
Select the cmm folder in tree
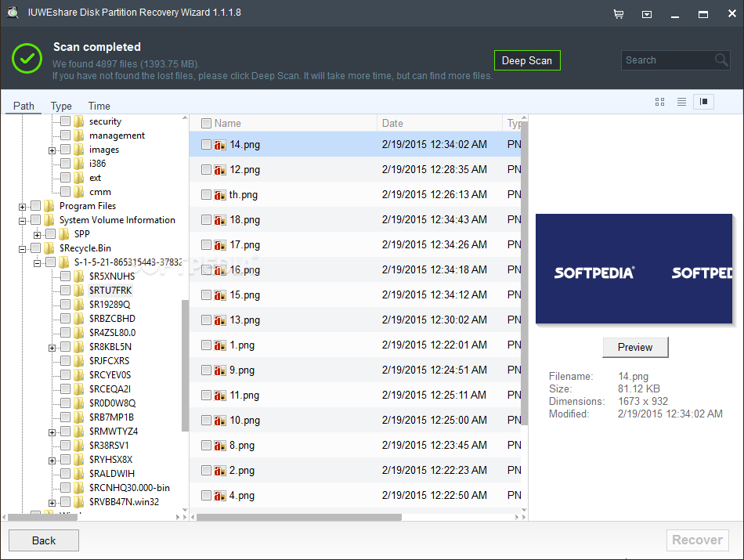pyautogui.click(x=100, y=192)
